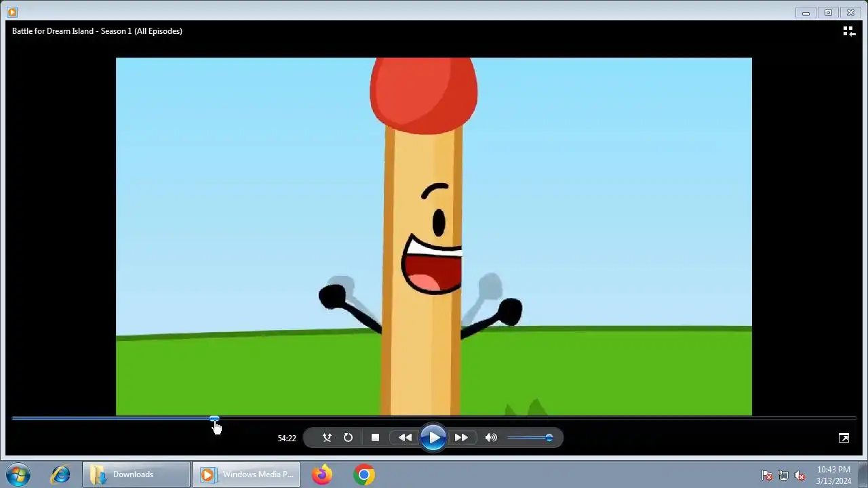The height and width of the screenshot is (488, 868).
Task: Select Windows Media Player taskbar button
Action: (247, 474)
